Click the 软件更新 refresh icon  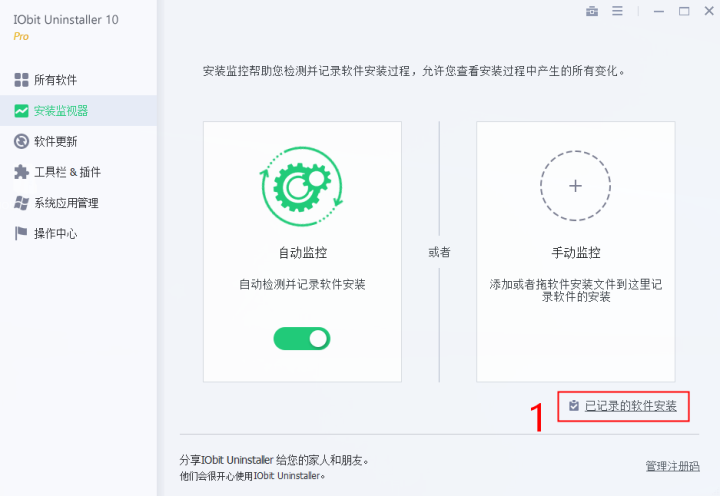21,141
